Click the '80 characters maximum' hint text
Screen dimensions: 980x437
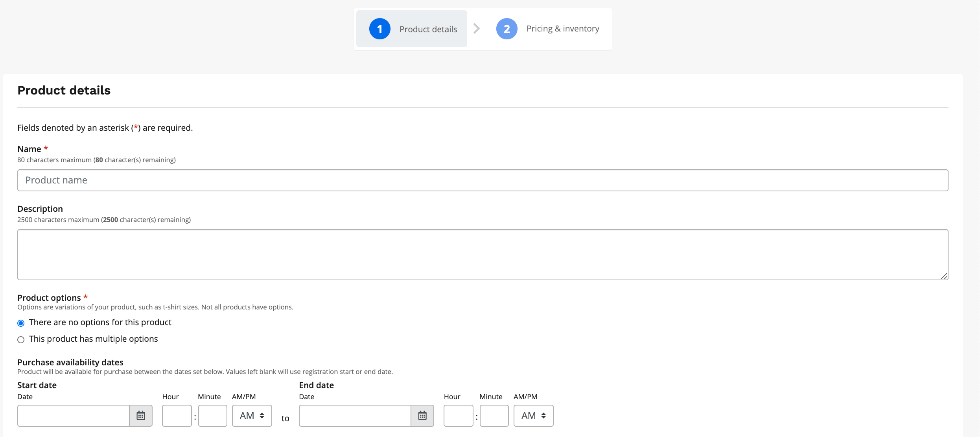tap(96, 160)
